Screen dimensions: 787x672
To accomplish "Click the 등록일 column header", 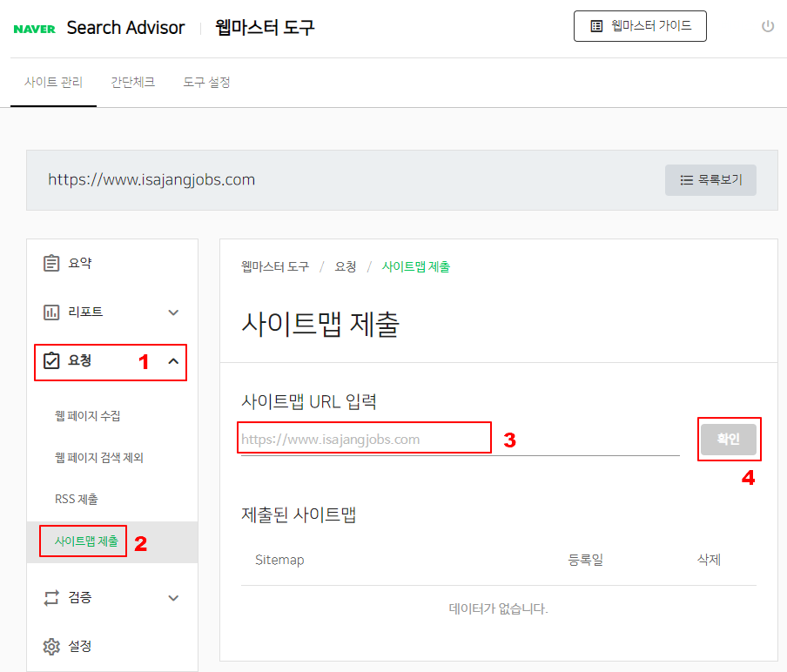I will pos(585,560).
